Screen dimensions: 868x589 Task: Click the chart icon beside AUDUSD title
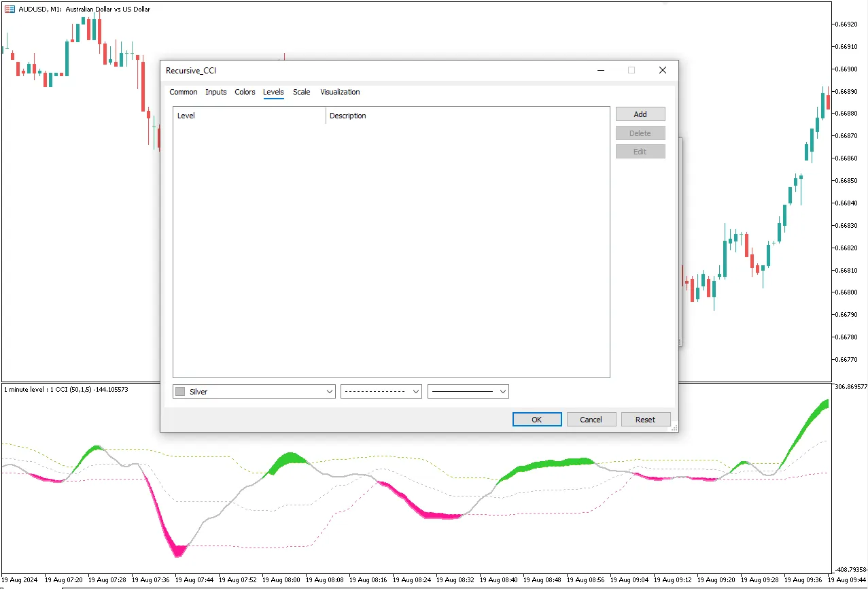click(10, 9)
